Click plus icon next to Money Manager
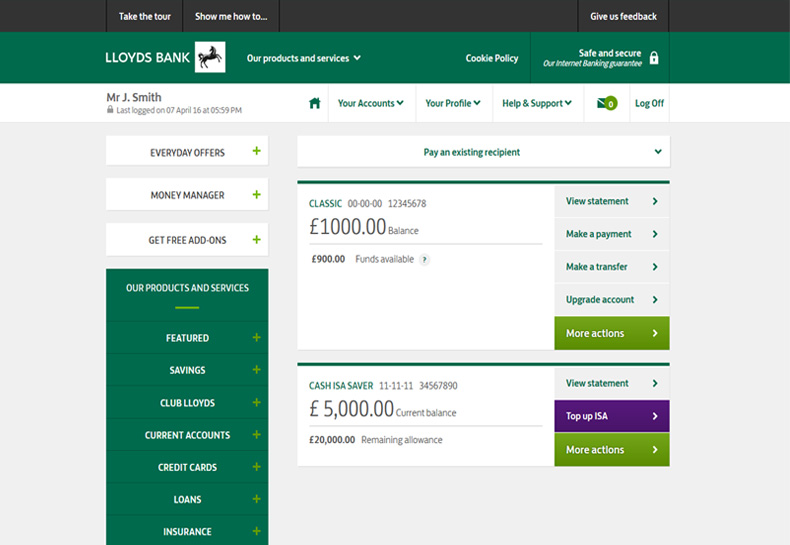Image resolution: width=790 pixels, height=545 pixels. pyautogui.click(x=256, y=194)
